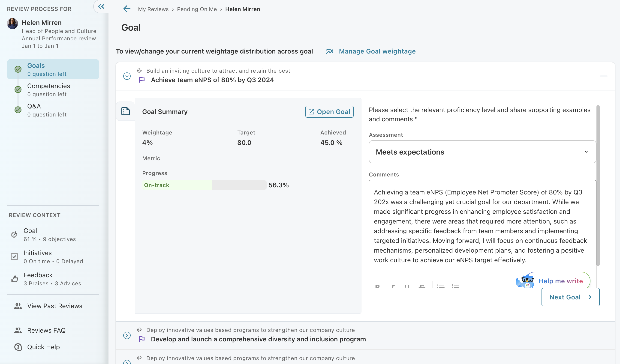Click Helen Mirren's profile photo
The width and height of the screenshot is (620, 364).
tap(12, 24)
